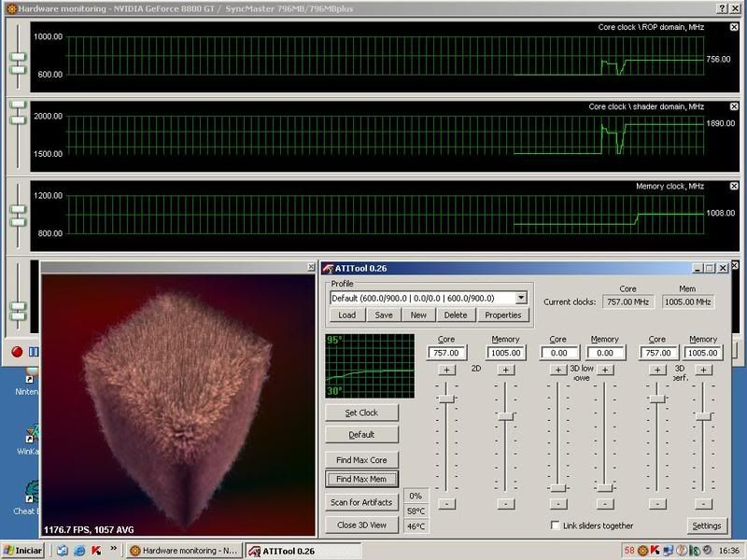Viewport: 747px width, 560px height.
Task: Decrease 2D Memory clock with minus button
Action: [x=505, y=503]
